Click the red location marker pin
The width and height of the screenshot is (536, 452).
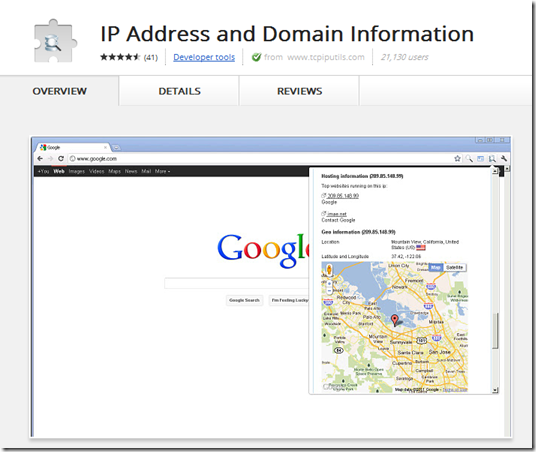click(x=394, y=320)
